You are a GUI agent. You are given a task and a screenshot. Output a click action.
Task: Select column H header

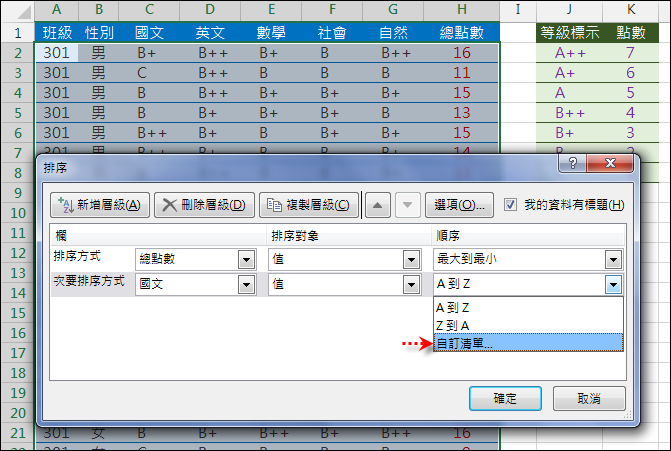point(461,10)
